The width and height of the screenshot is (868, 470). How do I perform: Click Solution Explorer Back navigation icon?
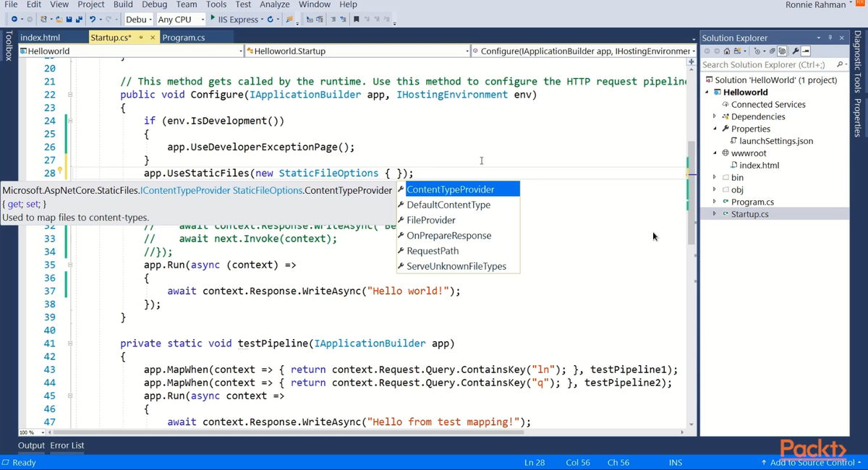tap(707, 51)
